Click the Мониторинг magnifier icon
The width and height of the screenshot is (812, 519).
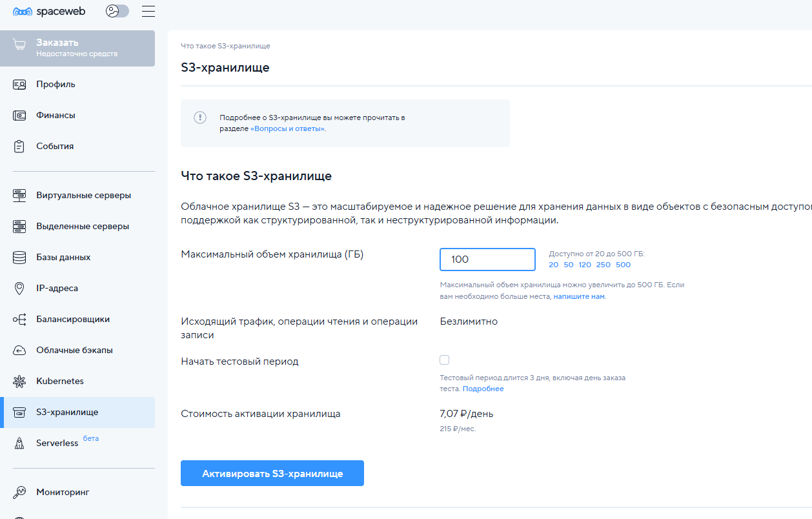pos(19,493)
